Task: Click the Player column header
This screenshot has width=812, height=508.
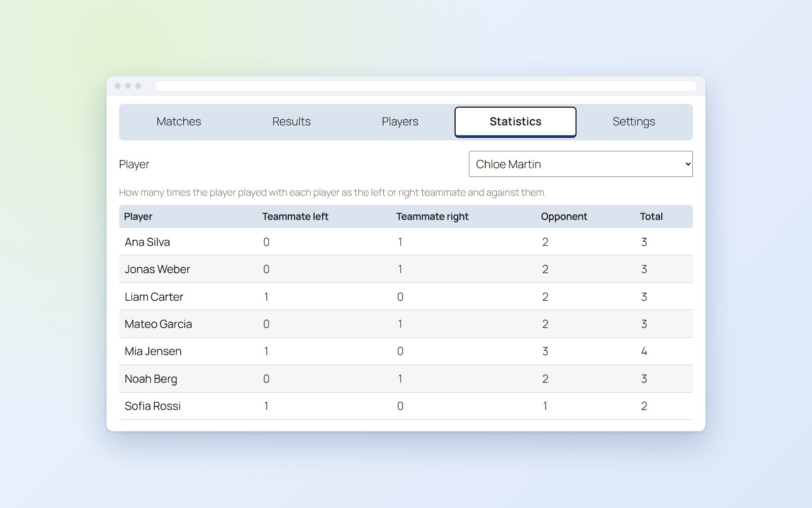Action: click(x=138, y=216)
